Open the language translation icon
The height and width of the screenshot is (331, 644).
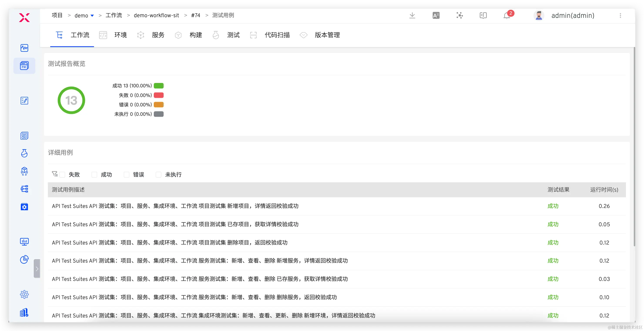point(436,15)
